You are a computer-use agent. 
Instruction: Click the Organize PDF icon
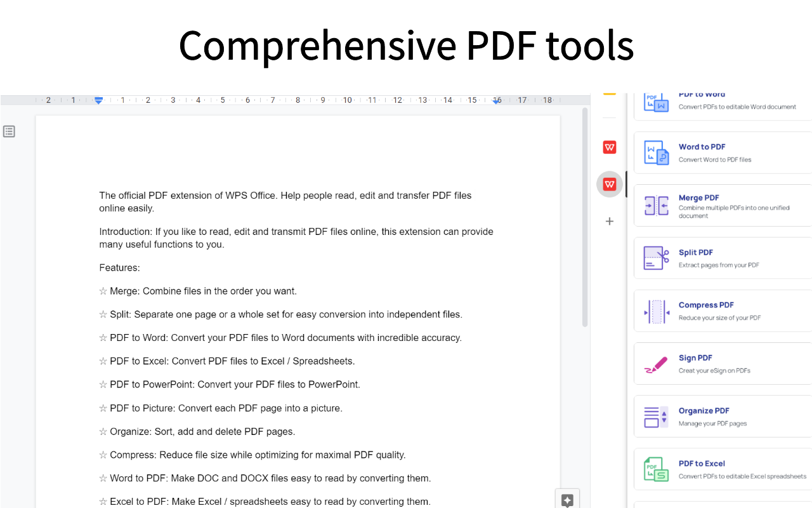pos(657,417)
